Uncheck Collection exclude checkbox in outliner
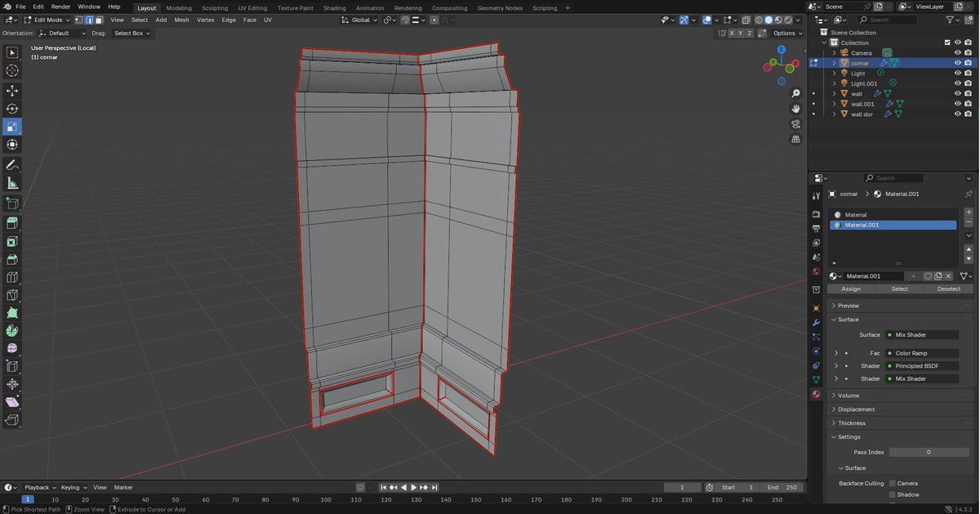This screenshot has height=514, width=980. pos(947,42)
